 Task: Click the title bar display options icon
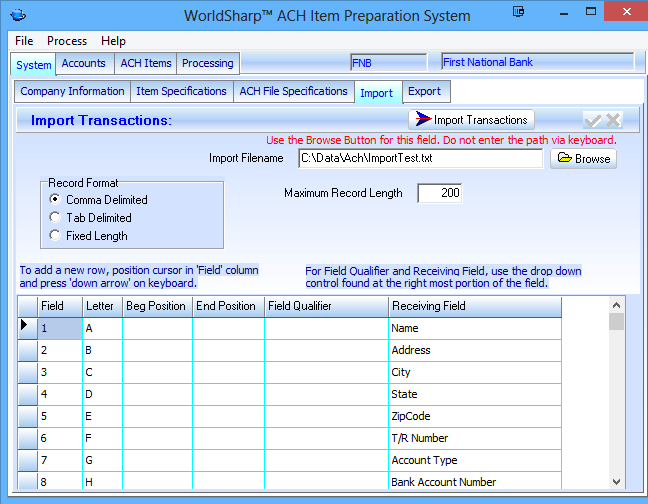pos(518,12)
